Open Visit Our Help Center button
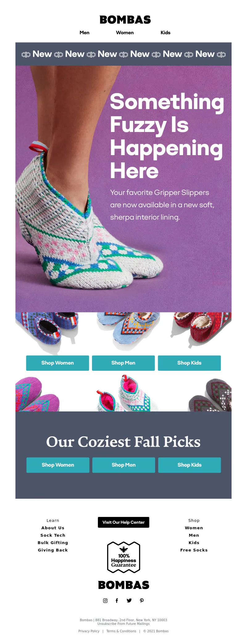Screen dimensions: 247x644 point(124,522)
